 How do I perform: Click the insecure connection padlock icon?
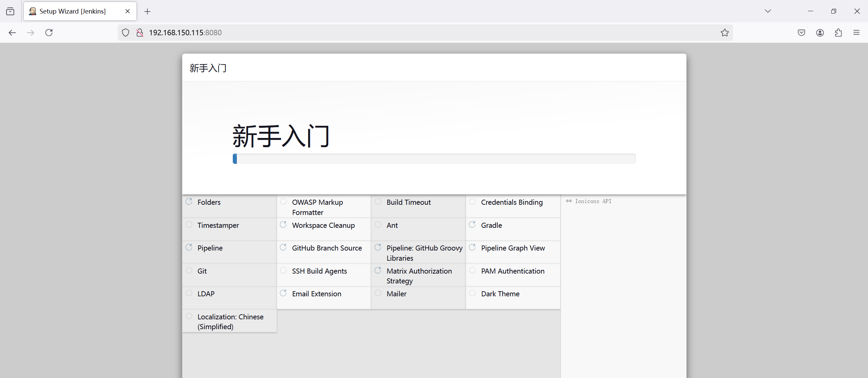(x=139, y=33)
